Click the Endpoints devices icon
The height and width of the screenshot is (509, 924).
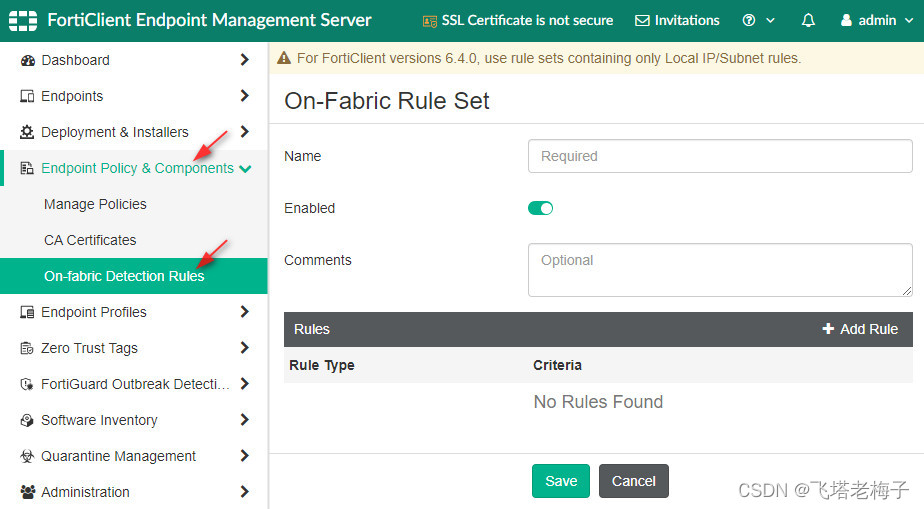[x=27, y=96]
